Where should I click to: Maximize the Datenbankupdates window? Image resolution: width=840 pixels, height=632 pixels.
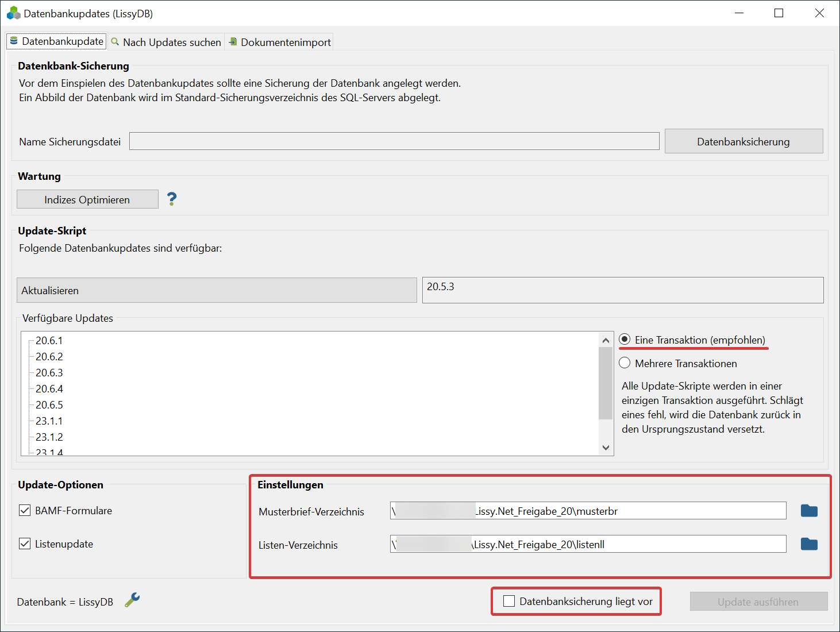click(779, 13)
